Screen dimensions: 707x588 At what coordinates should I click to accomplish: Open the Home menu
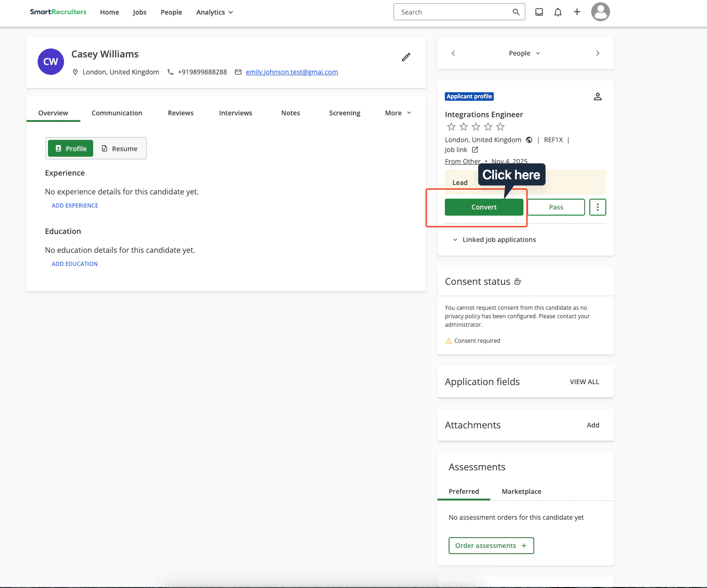click(x=110, y=12)
